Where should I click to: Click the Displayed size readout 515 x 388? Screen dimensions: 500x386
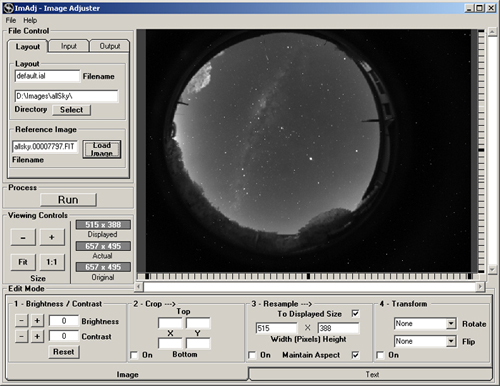(103, 225)
